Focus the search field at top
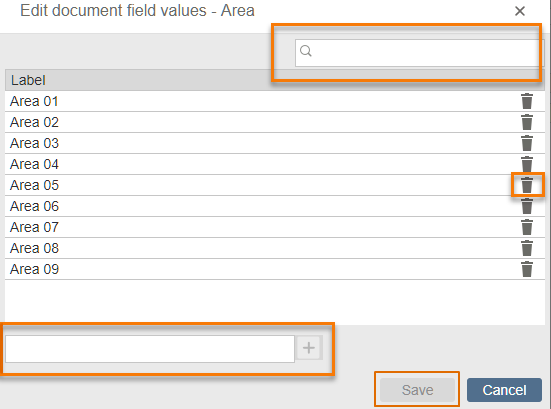This screenshot has height=409, width=551. (x=419, y=53)
